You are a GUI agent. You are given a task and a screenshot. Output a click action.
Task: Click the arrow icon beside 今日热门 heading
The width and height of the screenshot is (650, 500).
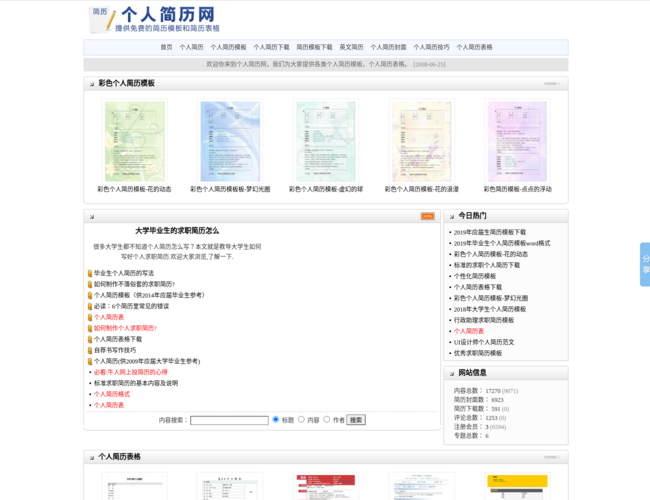451,216
